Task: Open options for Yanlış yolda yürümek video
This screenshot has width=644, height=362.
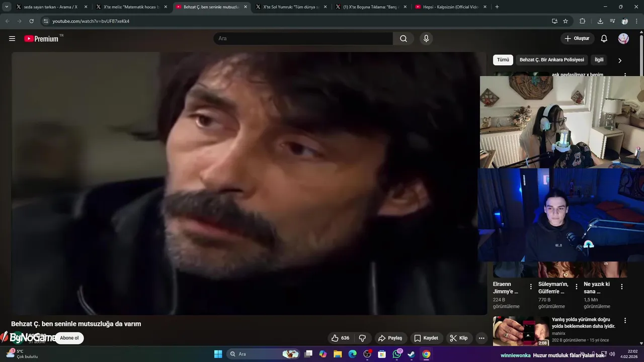Action: (x=625, y=320)
